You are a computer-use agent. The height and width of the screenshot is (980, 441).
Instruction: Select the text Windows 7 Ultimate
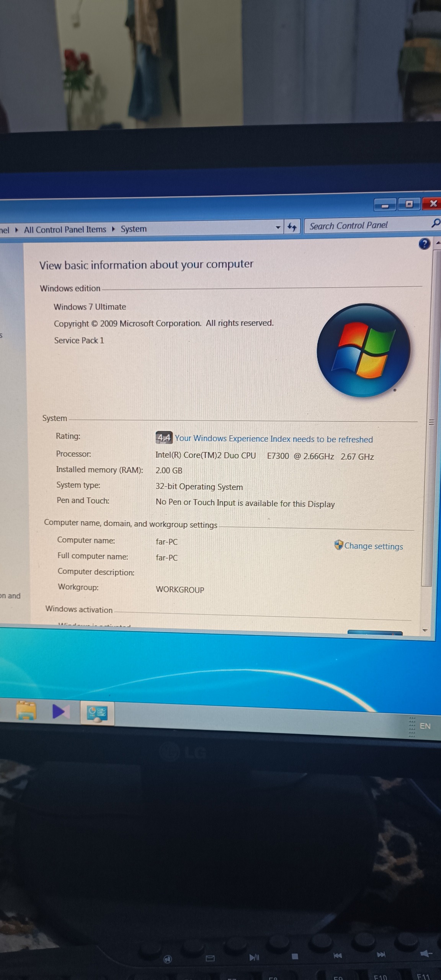(x=90, y=307)
